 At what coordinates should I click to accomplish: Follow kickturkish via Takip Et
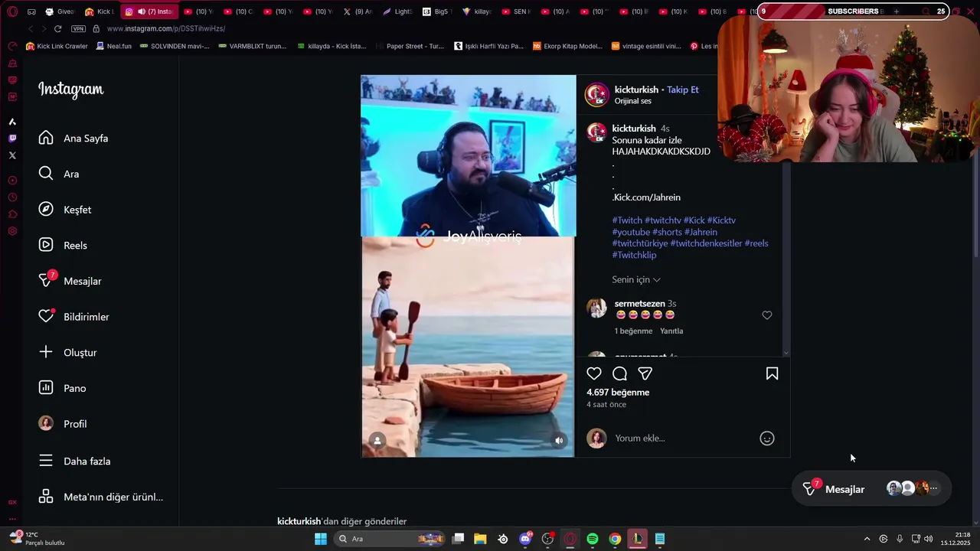[683, 90]
